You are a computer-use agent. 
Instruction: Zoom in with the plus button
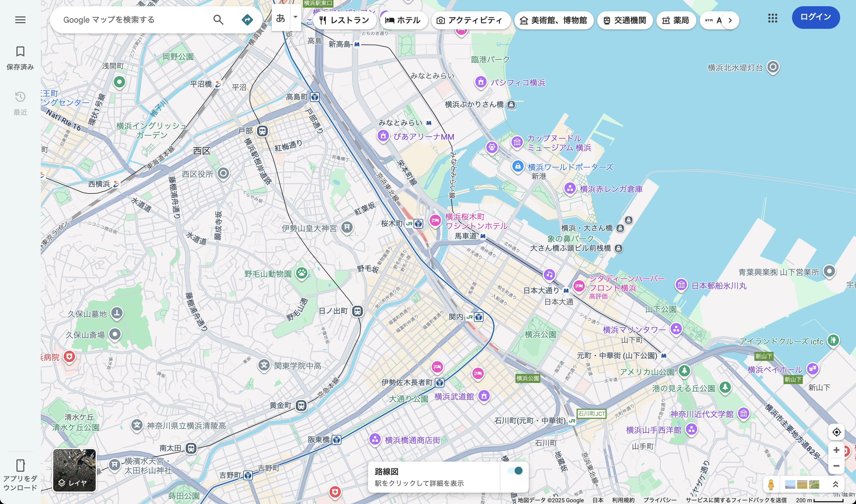(x=836, y=450)
